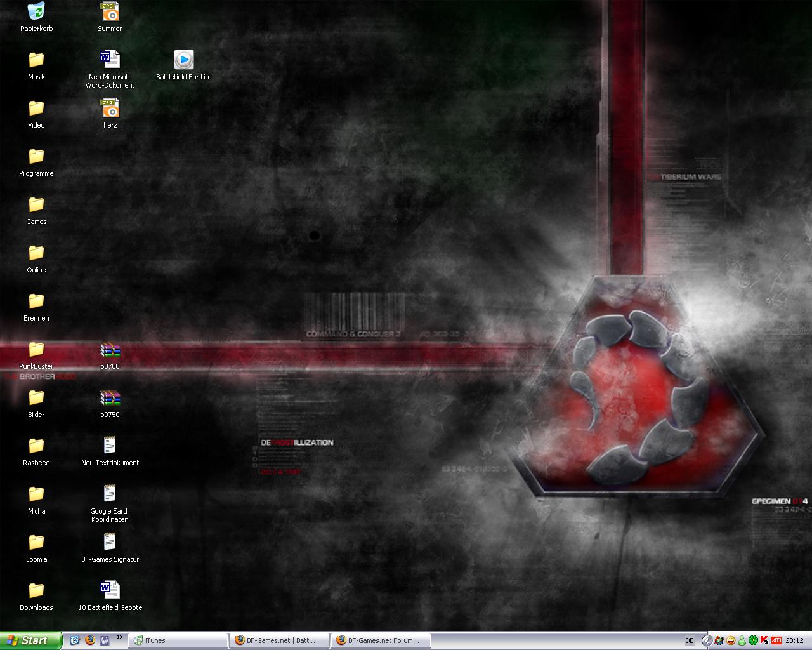Switch to BF-Games.net Forum taskbar window

tap(381, 640)
